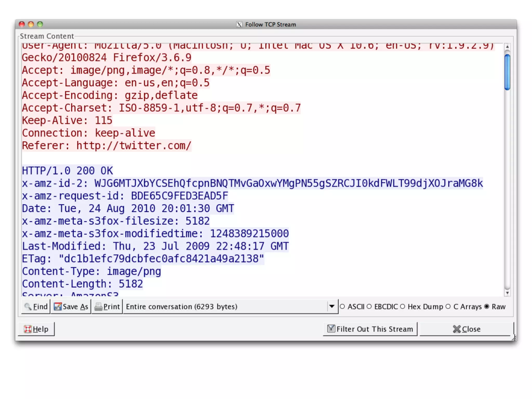Click in the HTTP/1.0 200 OK line
The height and width of the screenshot is (399, 532).
[x=67, y=171]
